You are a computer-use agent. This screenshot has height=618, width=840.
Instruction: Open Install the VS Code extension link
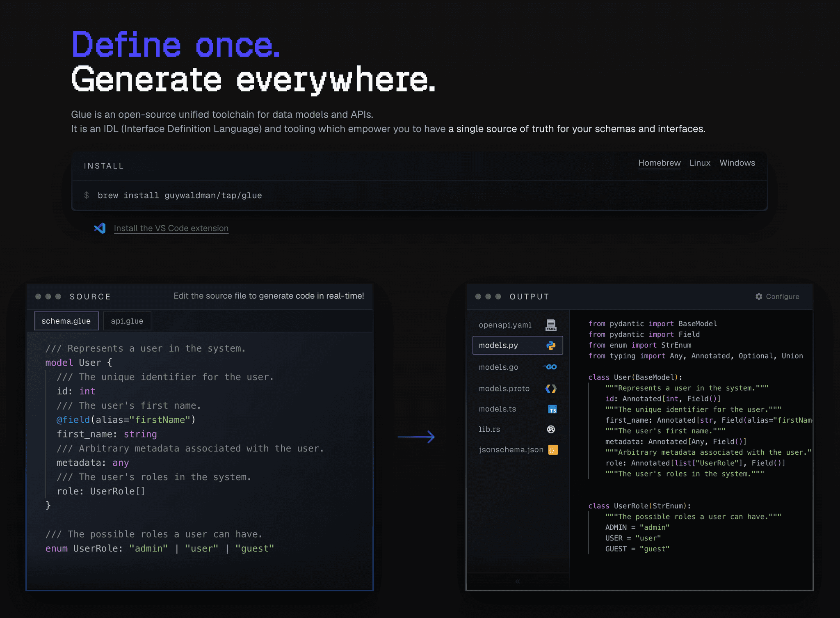171,228
